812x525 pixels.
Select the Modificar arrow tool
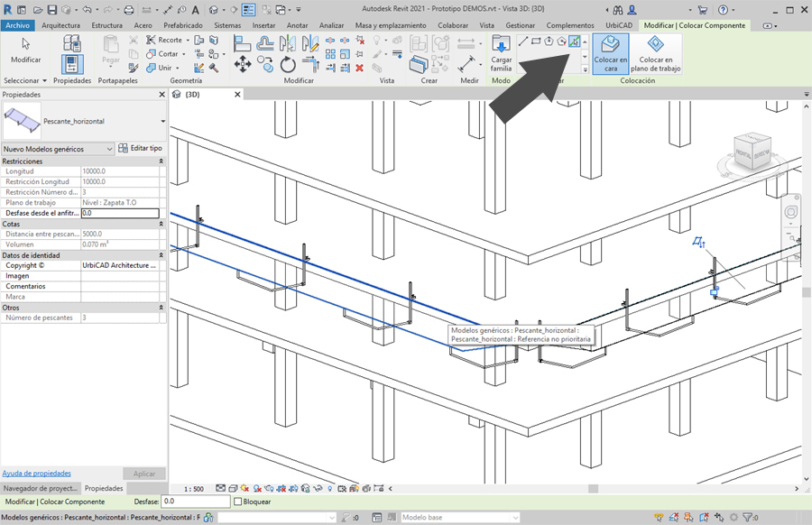[x=25, y=49]
